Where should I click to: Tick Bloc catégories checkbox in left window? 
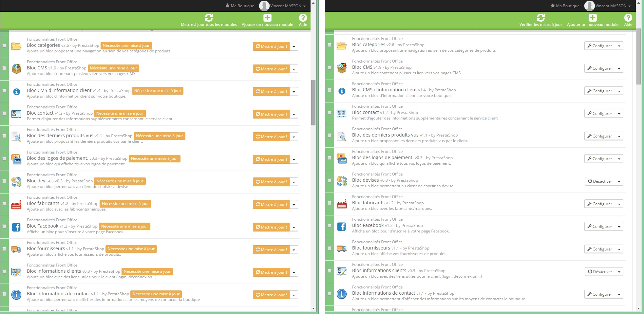[x=4, y=46]
